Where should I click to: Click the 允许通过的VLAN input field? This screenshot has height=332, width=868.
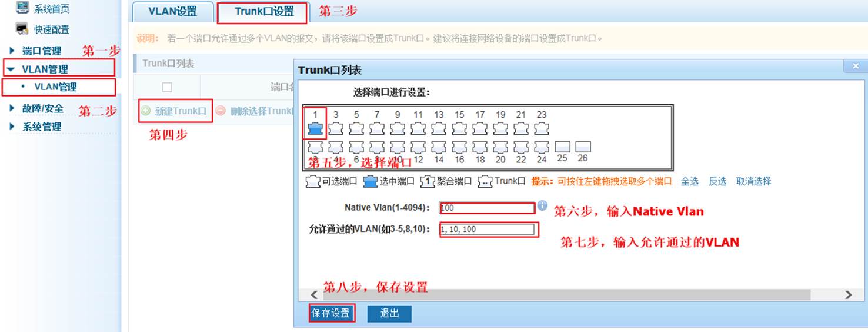coord(487,230)
